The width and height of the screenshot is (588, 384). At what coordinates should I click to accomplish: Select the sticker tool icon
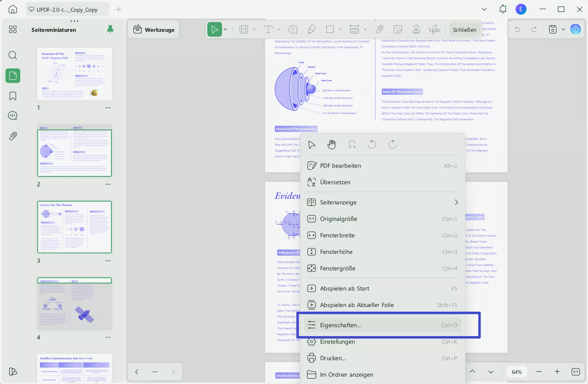coord(398,30)
